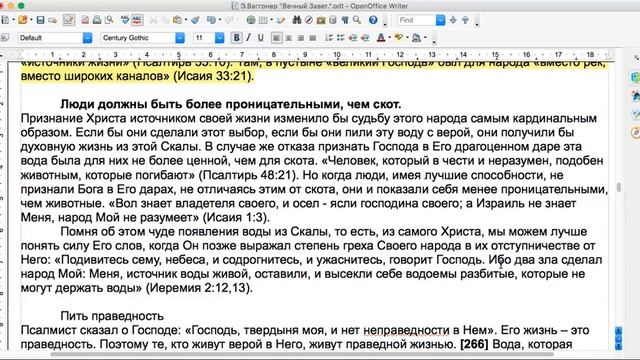
Task: Open Zoom magnifier icon
Action: (x=357, y=20)
